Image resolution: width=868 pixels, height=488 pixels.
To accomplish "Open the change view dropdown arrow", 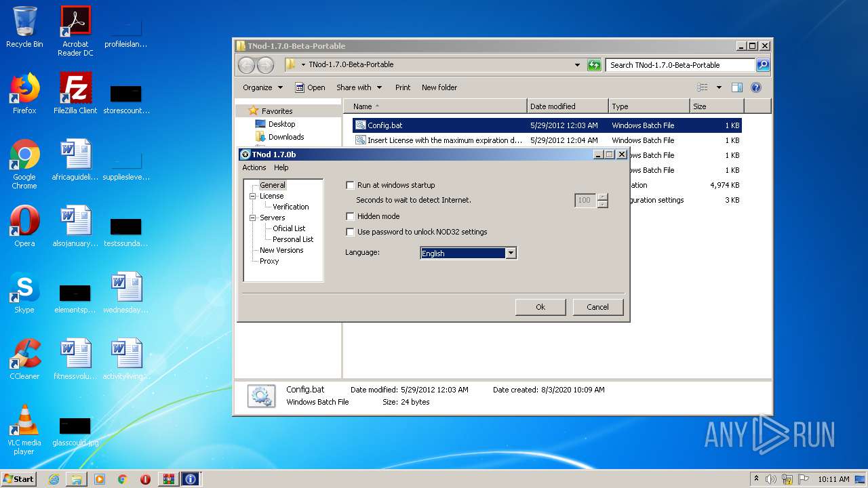I will (x=719, y=87).
